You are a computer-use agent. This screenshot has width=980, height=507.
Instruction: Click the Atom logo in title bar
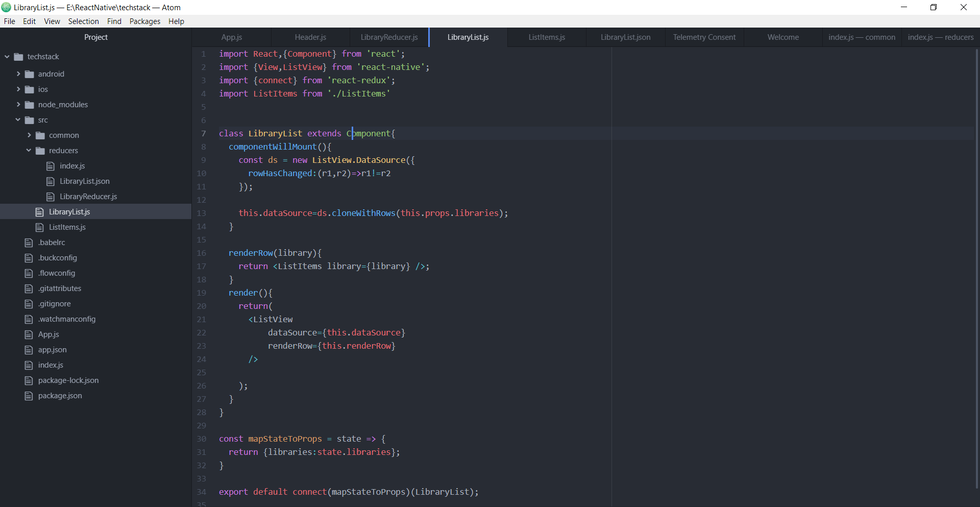pos(6,7)
